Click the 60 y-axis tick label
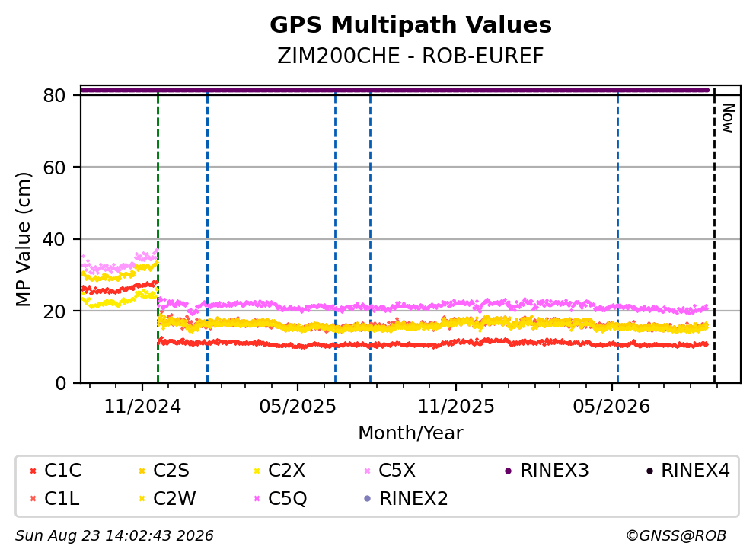 tap(54, 168)
